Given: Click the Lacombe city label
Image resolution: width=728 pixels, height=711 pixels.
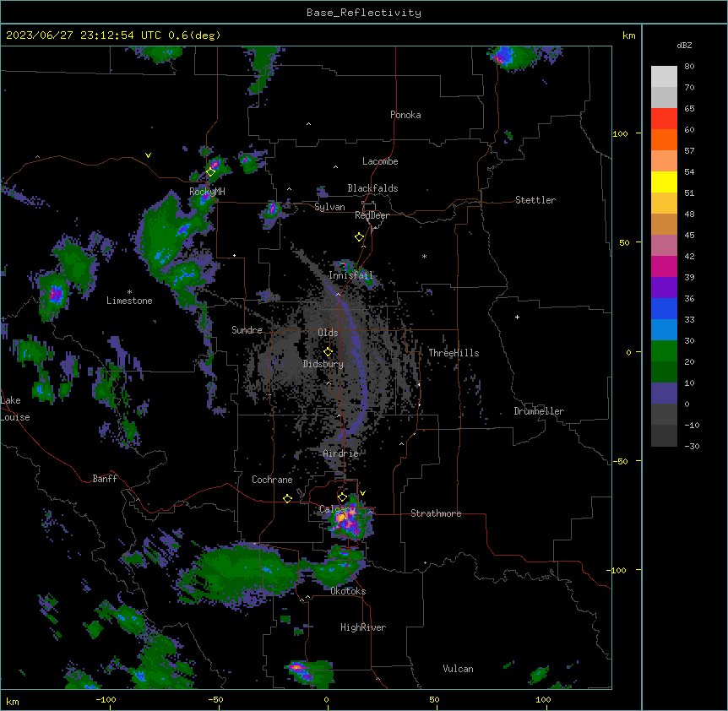Looking at the screenshot, I should coord(380,161).
